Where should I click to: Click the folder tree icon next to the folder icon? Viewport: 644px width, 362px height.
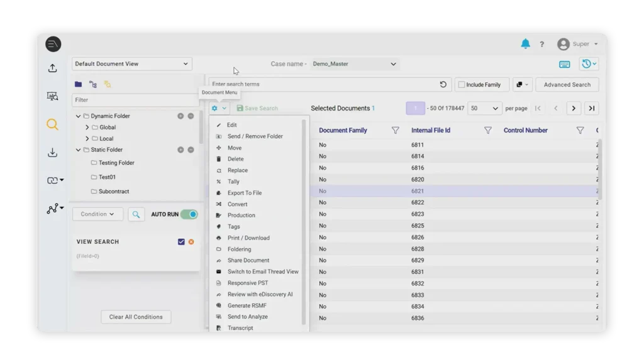click(92, 84)
